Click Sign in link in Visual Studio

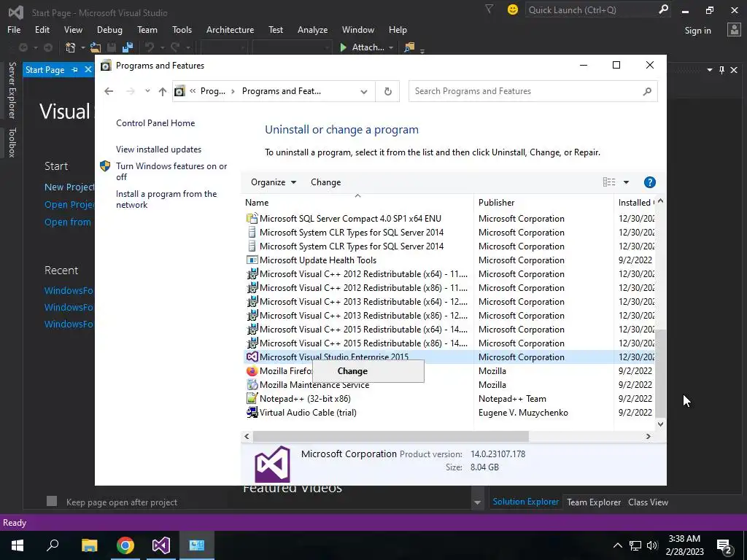(697, 31)
